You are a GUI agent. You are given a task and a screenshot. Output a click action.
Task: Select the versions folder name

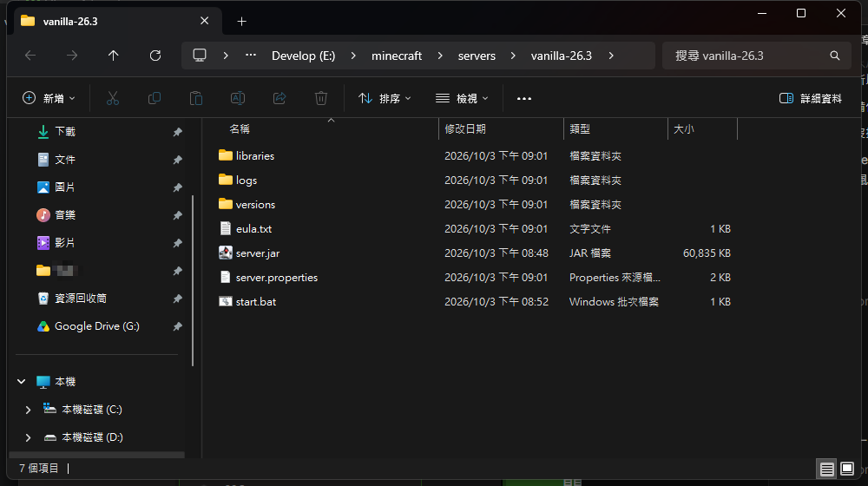[x=255, y=204]
